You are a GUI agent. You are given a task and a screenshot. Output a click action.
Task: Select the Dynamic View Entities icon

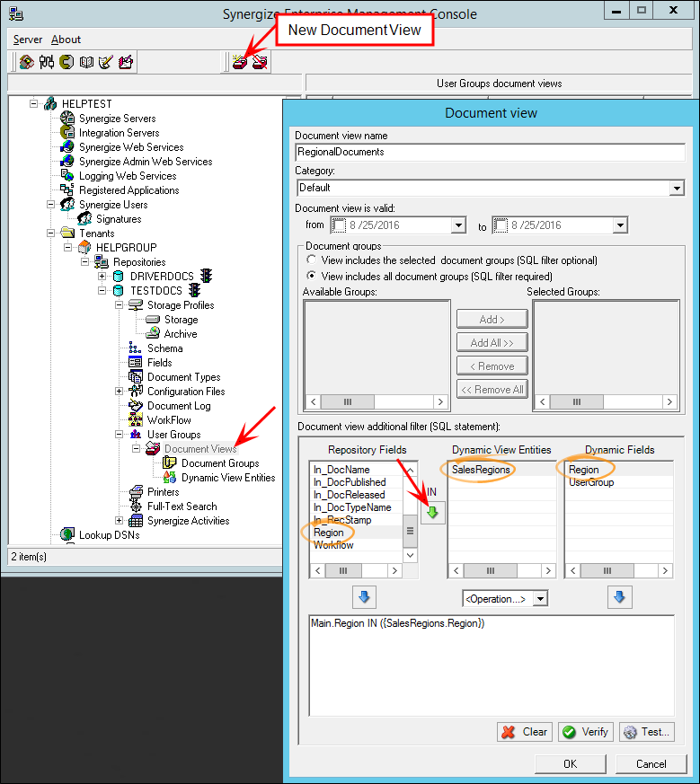click(170, 478)
